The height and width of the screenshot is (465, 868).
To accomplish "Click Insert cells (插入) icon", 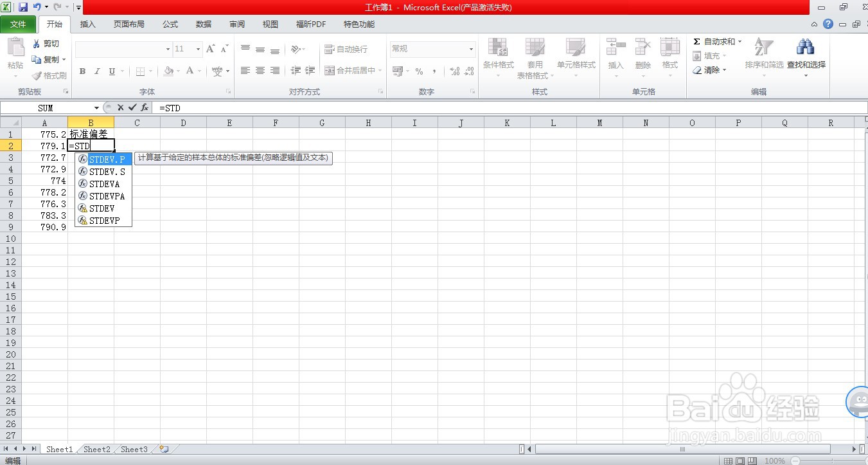I will [x=616, y=48].
